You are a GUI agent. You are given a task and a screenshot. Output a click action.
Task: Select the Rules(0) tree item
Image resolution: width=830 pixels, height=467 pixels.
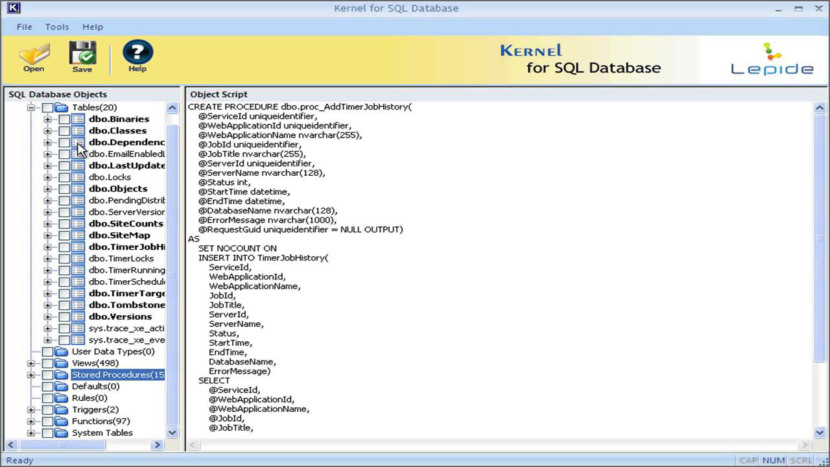tap(89, 398)
